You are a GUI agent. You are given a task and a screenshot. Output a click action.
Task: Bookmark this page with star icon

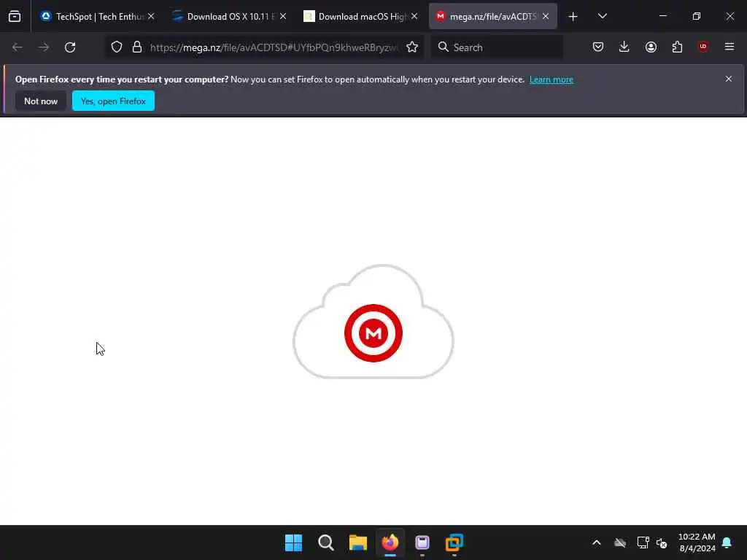point(412,47)
